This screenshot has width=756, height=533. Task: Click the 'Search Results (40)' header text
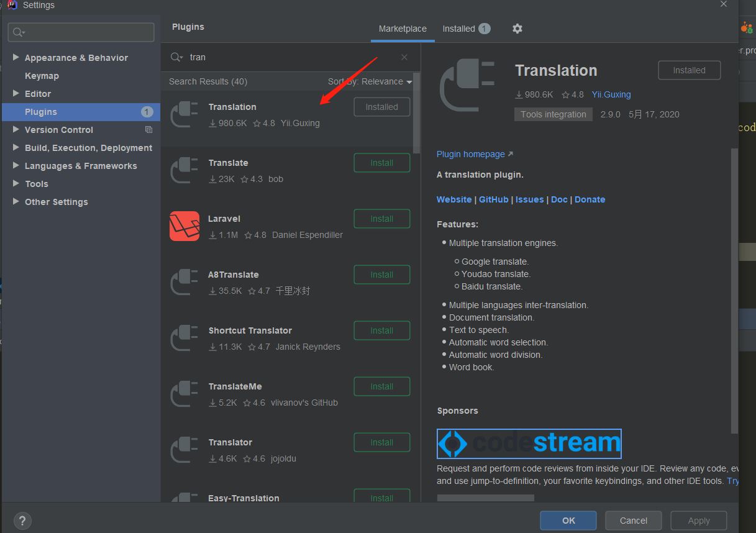point(208,81)
